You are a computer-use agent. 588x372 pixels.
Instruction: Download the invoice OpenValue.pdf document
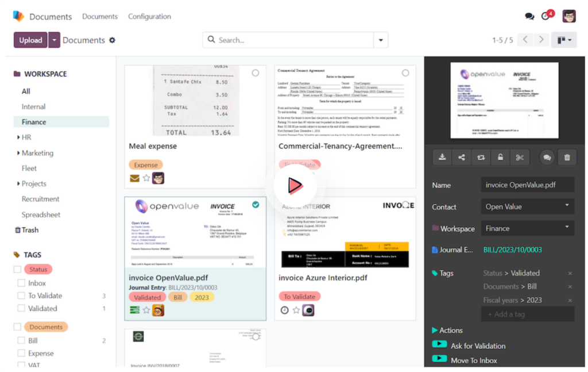(x=442, y=157)
